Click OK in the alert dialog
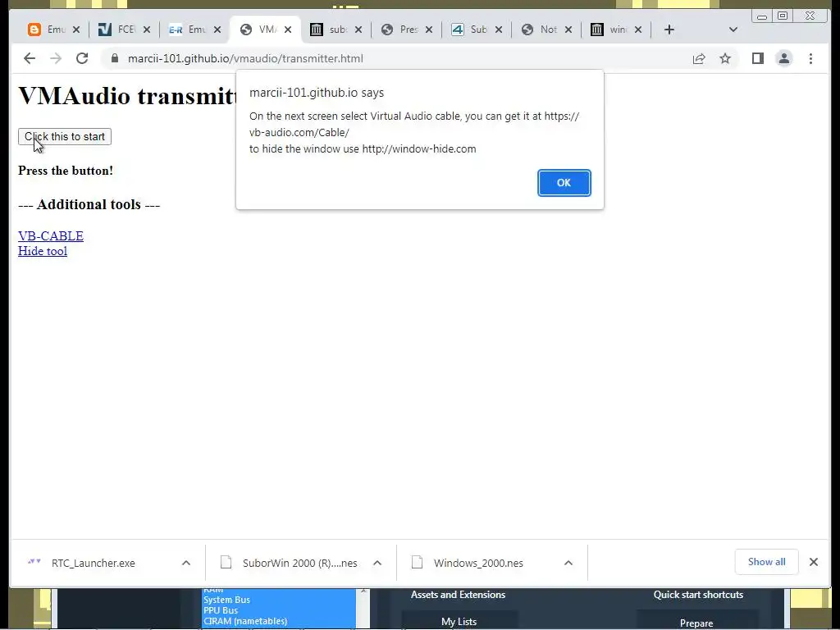The width and height of the screenshot is (840, 630). point(564,183)
